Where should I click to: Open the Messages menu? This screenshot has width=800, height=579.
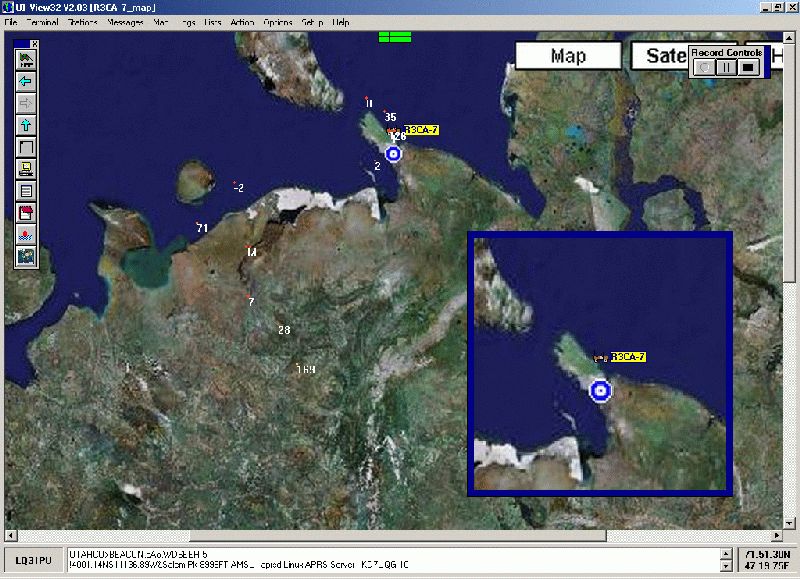click(125, 22)
